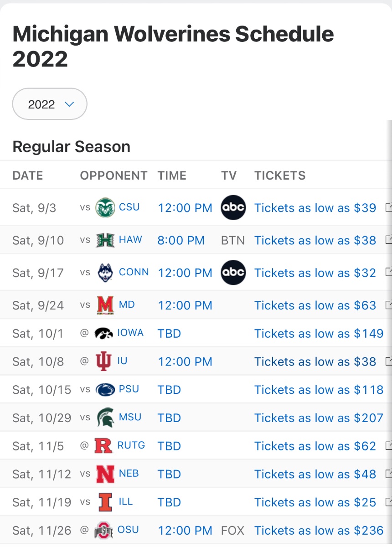Click the Ohio State logo
The height and width of the screenshot is (547, 392).
pos(103,530)
